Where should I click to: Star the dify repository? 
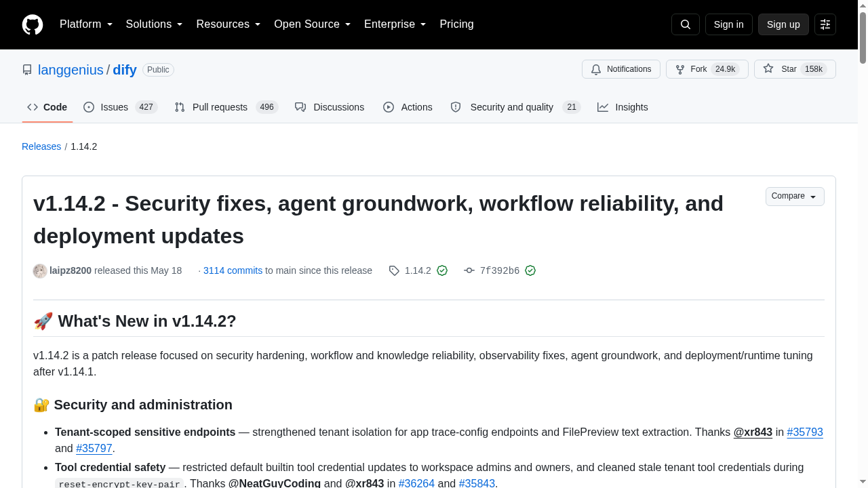[x=795, y=69]
